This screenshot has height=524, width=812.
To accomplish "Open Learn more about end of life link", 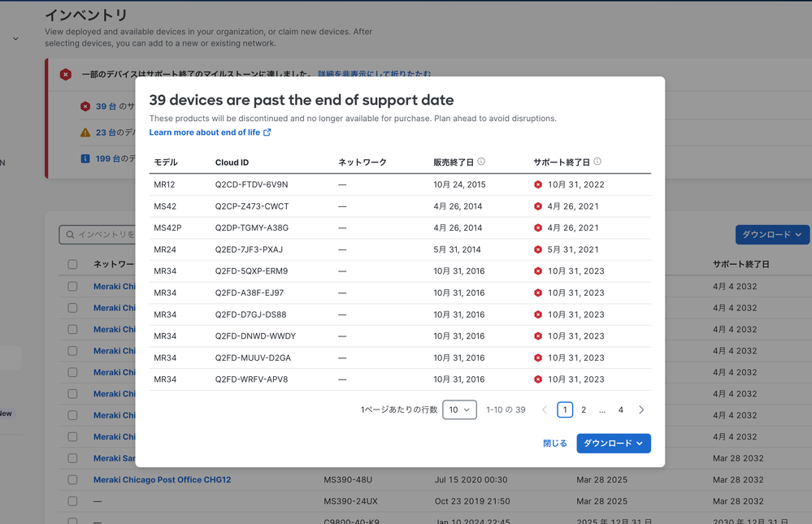I will click(x=204, y=132).
